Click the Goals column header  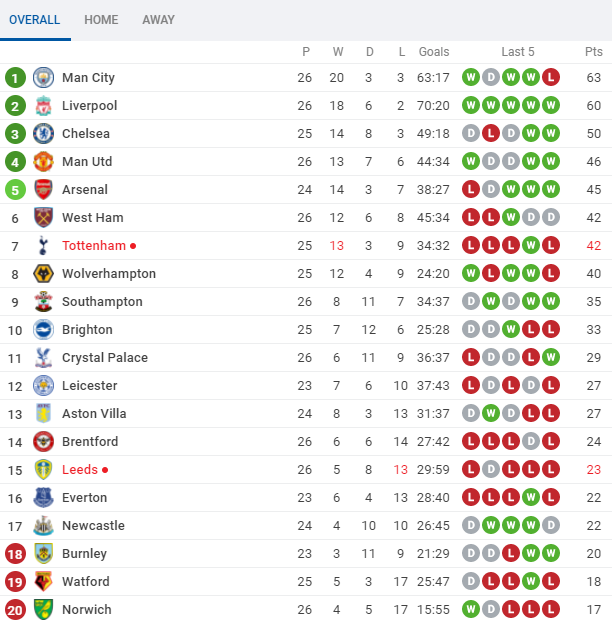(x=434, y=52)
